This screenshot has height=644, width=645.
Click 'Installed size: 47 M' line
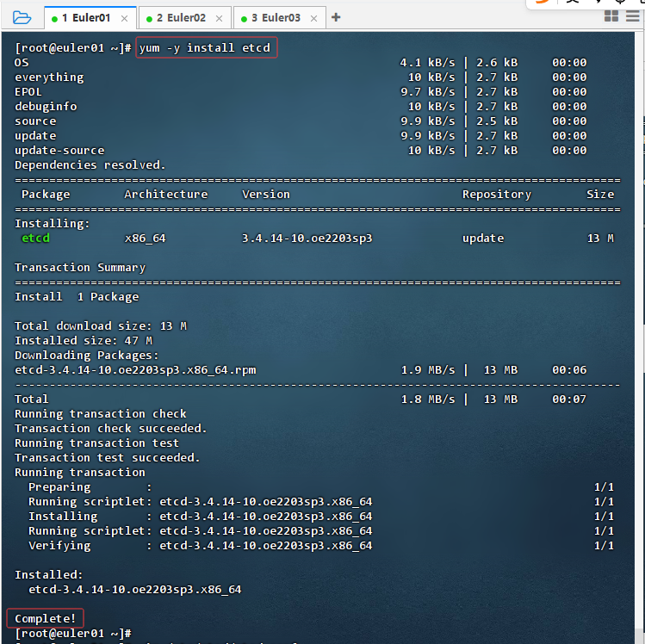pos(84,340)
